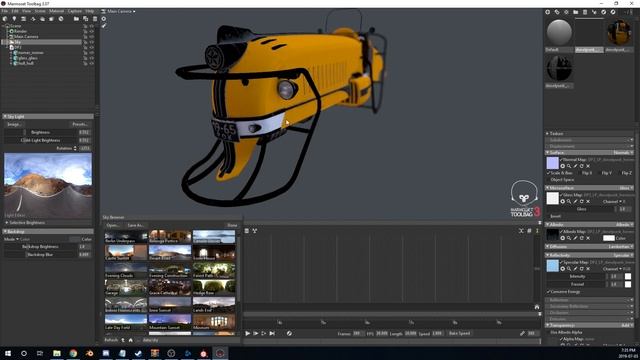
Task: Play the animation timeline
Action: point(247,333)
